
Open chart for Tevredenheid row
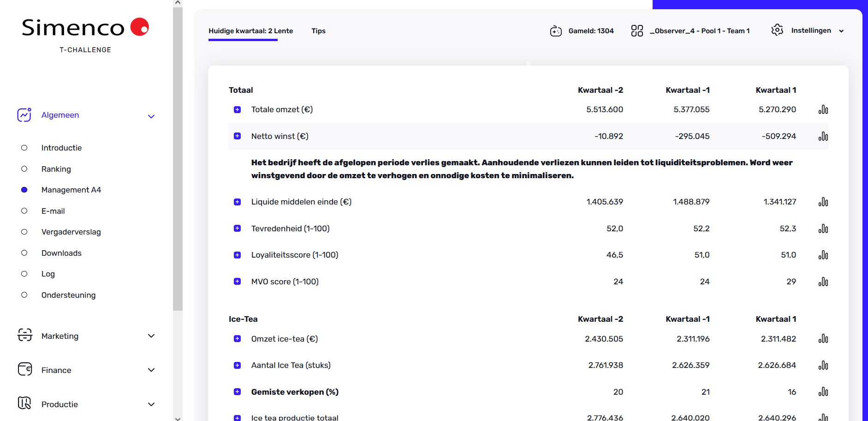pos(823,229)
